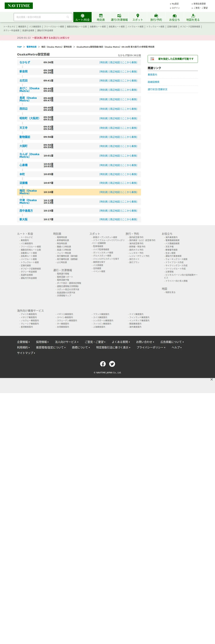Viewport: 215px width, 644px height.
Task: Select バス乗換案内 in submenu bar
Action: pos(35,27)
